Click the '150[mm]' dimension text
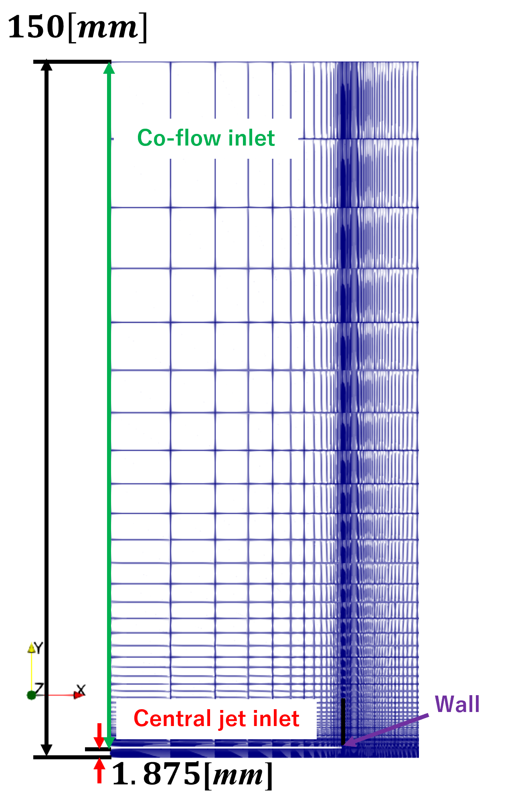The height and width of the screenshot is (799, 532). 78,27
